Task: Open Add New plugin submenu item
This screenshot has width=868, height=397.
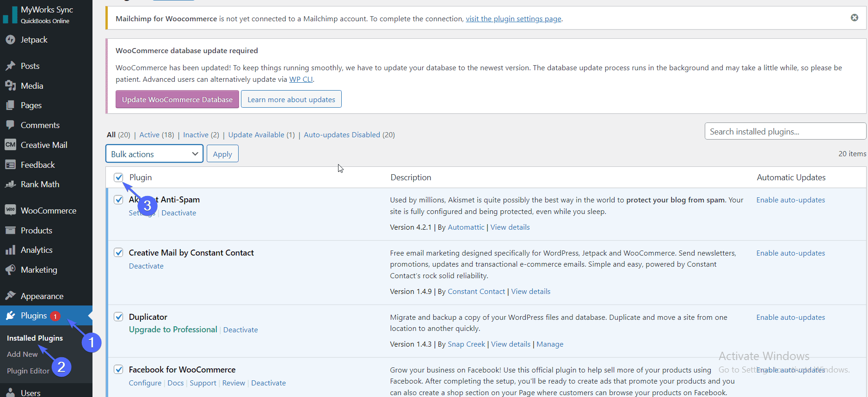Action: pos(22,354)
